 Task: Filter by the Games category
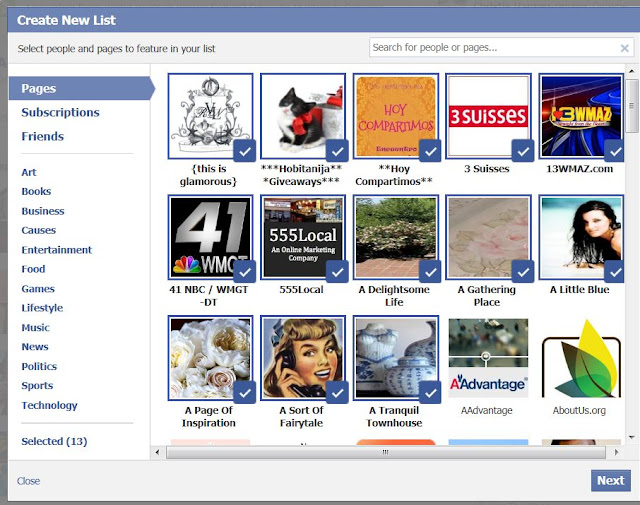click(38, 289)
